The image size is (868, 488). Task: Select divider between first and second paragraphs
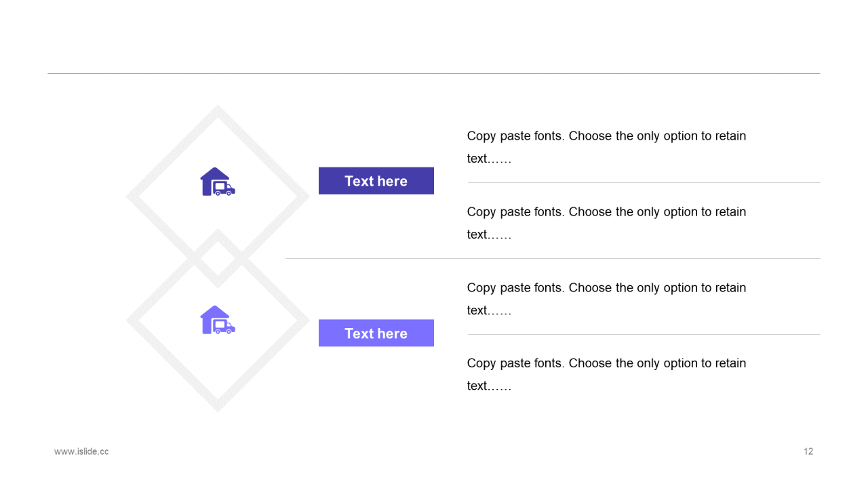click(644, 183)
